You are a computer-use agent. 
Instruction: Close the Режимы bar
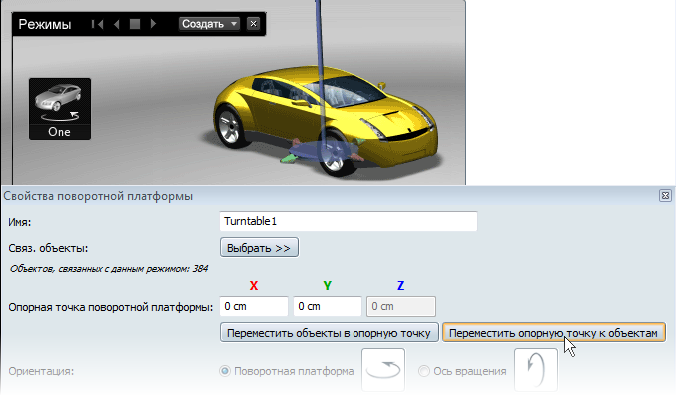(254, 24)
